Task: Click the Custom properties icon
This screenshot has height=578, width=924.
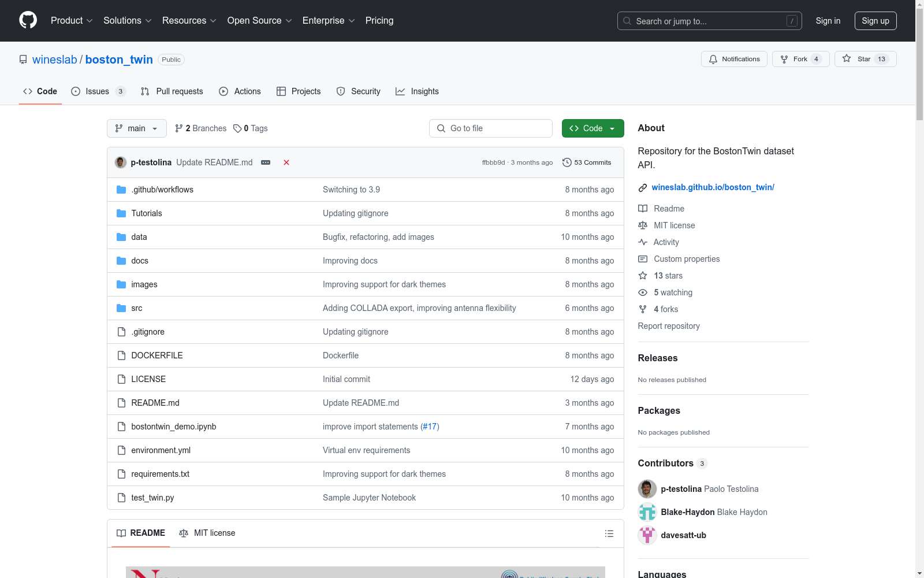Action: pos(643,259)
